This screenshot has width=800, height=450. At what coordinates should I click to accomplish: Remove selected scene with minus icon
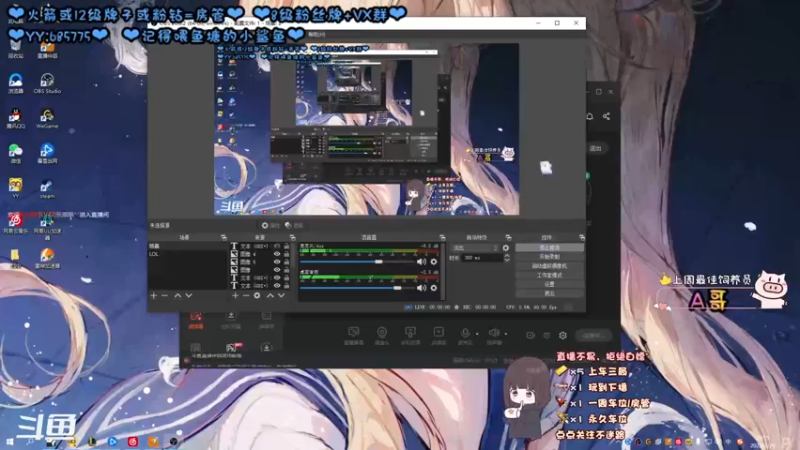164,295
